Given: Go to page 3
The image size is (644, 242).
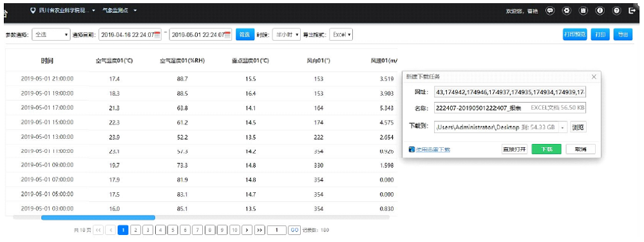Looking at the screenshot, I should click(148, 230).
